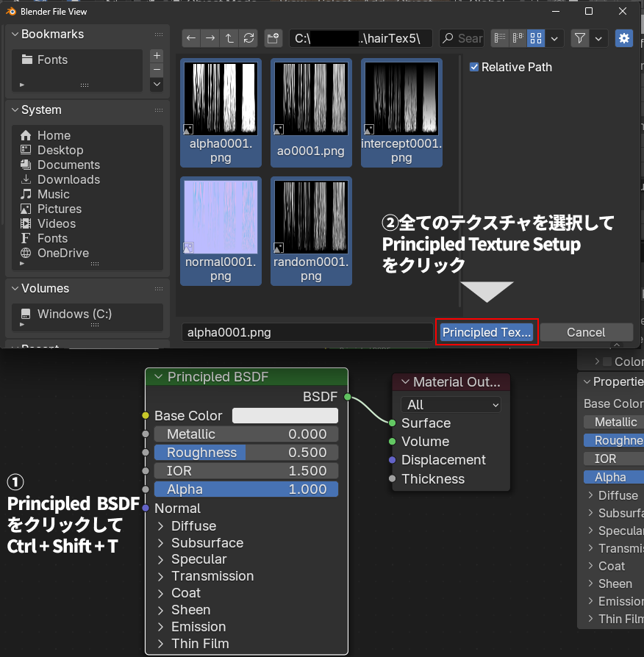644x657 pixels.
Task: Go back to the previous folder
Action: [x=191, y=38]
